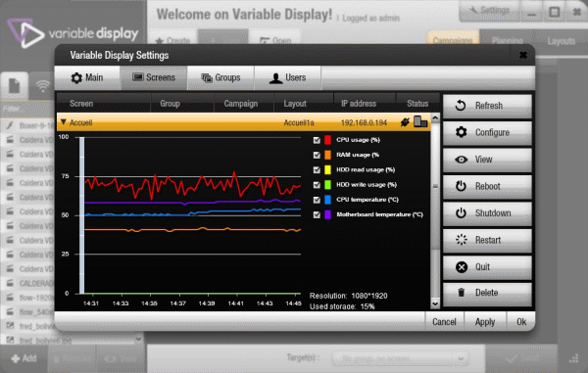Screen dimensions: 588x373
Task: Sort by the Group column header
Action: tap(182, 104)
